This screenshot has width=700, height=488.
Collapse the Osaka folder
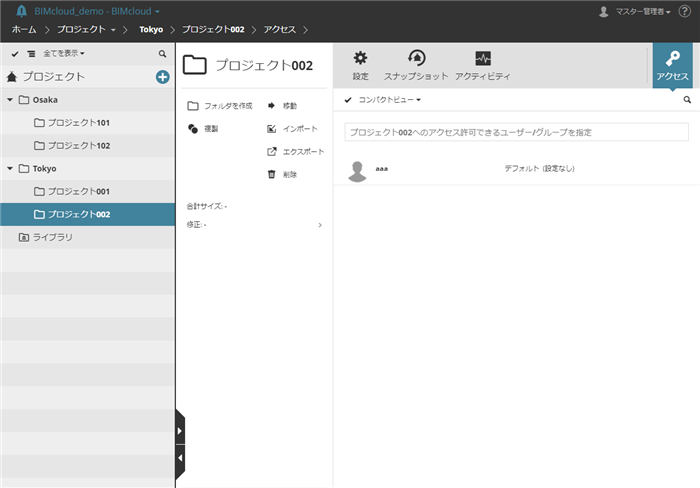click(x=10, y=100)
